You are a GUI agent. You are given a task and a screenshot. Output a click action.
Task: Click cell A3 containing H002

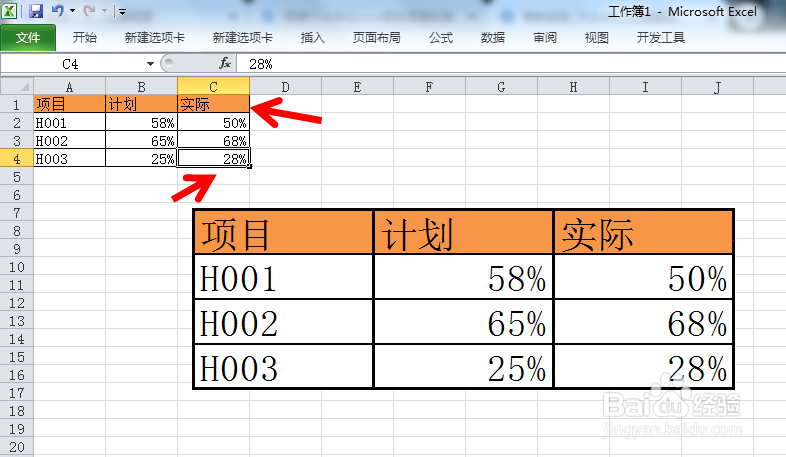tap(70, 141)
